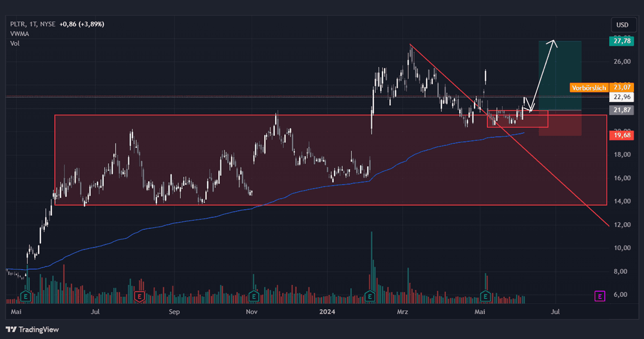Click the 2024 label on time axis
The width and height of the screenshot is (644, 339).
(x=328, y=312)
